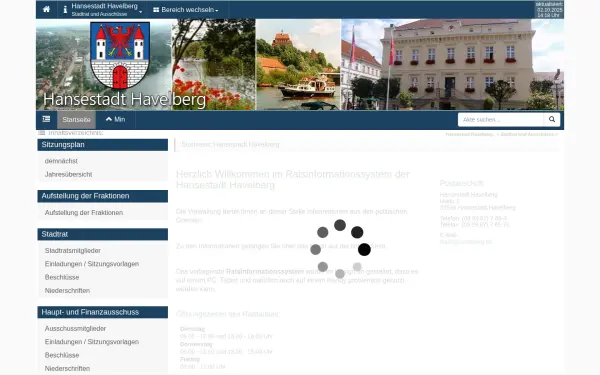Click the town hall banner photo
The height and width of the screenshot is (375, 600).
[x=452, y=65]
